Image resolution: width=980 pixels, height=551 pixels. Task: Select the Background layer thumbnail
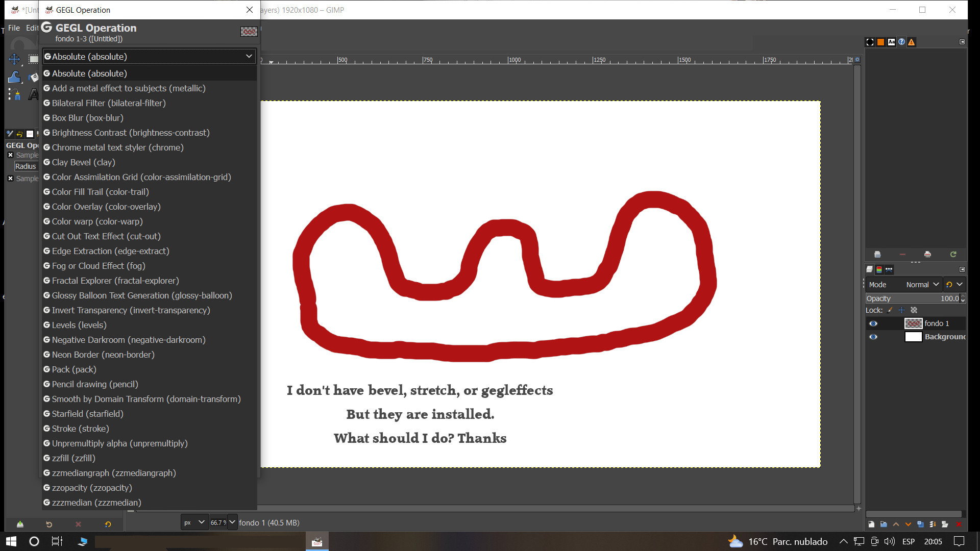pos(913,337)
